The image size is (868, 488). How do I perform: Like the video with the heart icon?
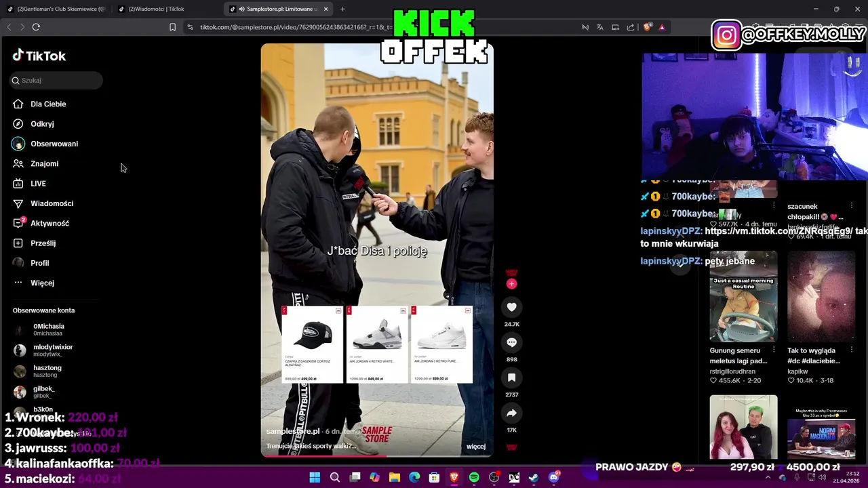click(511, 307)
